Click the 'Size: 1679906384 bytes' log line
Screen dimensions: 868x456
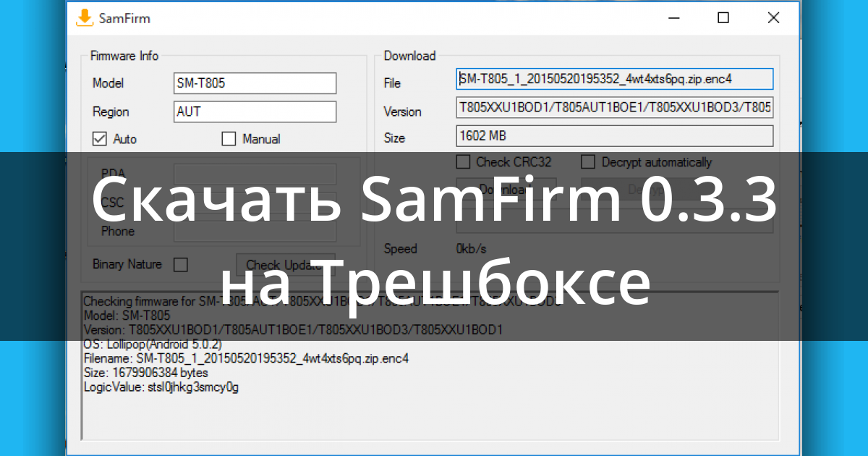(145, 373)
